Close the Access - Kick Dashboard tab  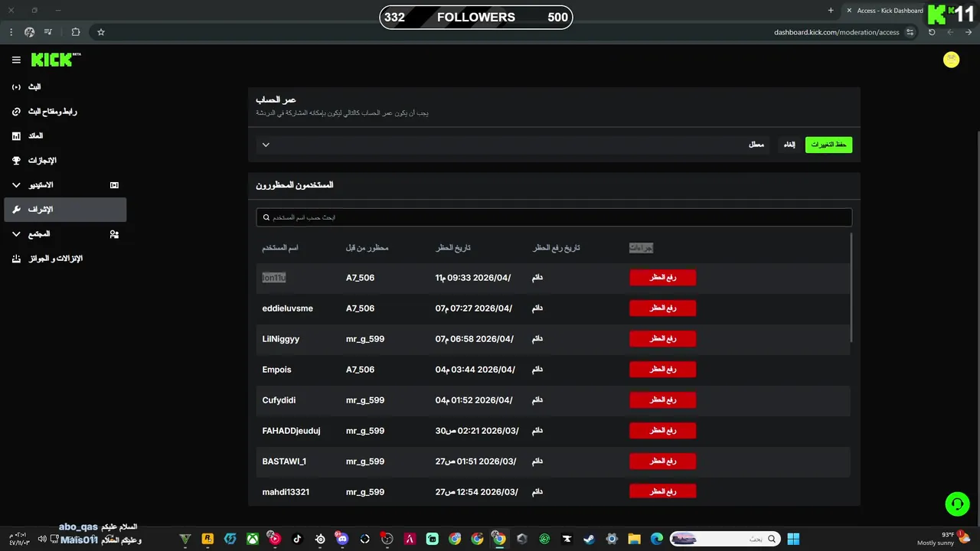coord(848,11)
